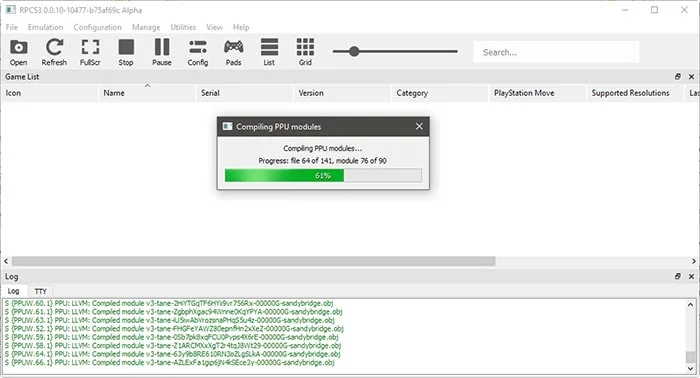Sort by the Serial column header

[245, 93]
